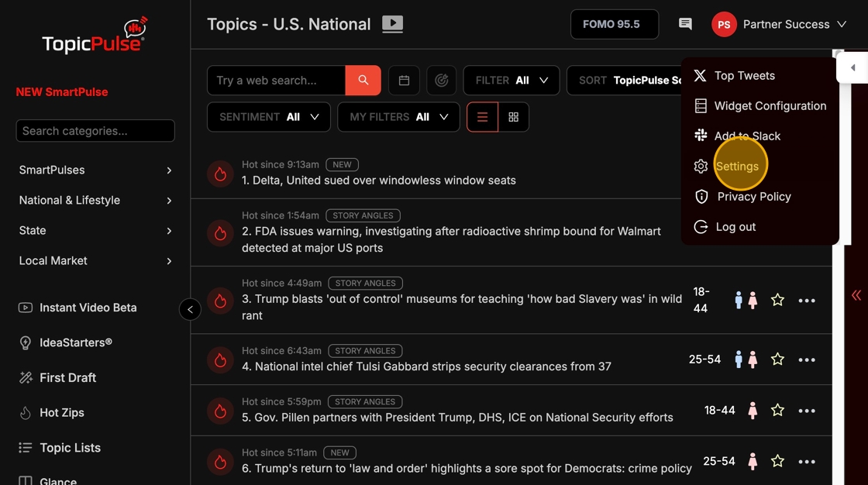Open more options for Trump museums story

[x=807, y=301]
